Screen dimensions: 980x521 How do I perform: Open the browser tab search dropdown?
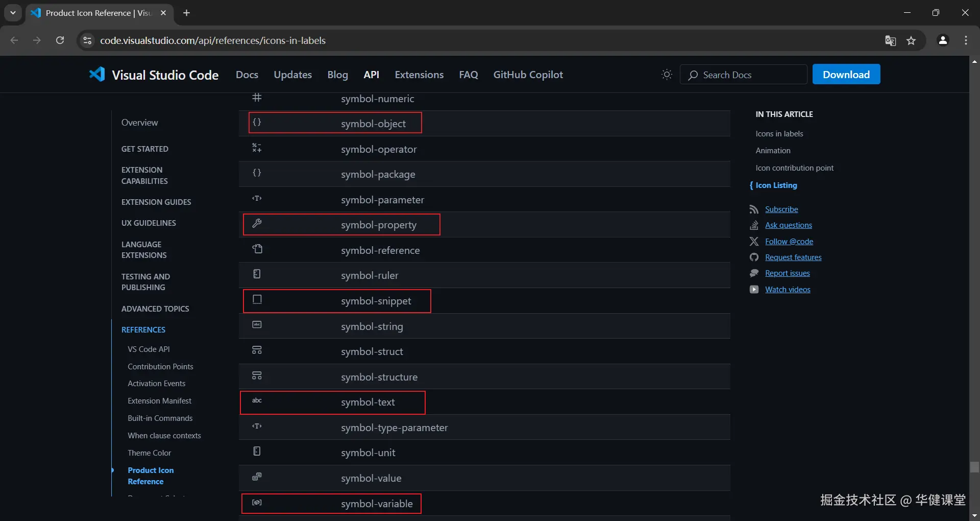13,13
